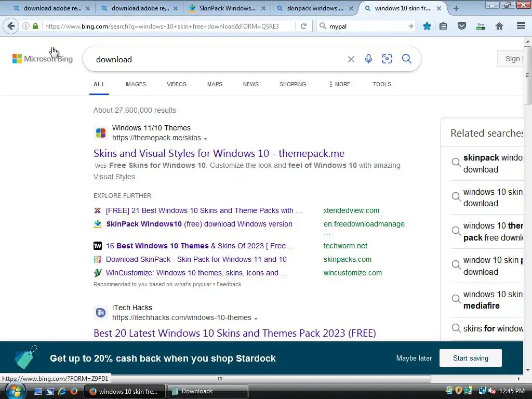Click the green padlock security icon
This screenshot has height=399, width=532.
point(35,26)
